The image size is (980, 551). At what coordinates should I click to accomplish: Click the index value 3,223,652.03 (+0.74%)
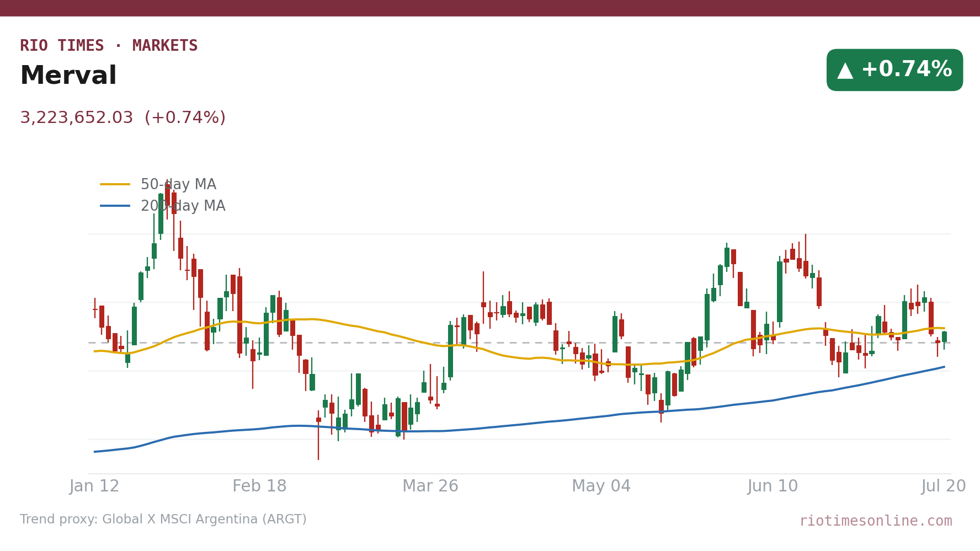click(123, 118)
